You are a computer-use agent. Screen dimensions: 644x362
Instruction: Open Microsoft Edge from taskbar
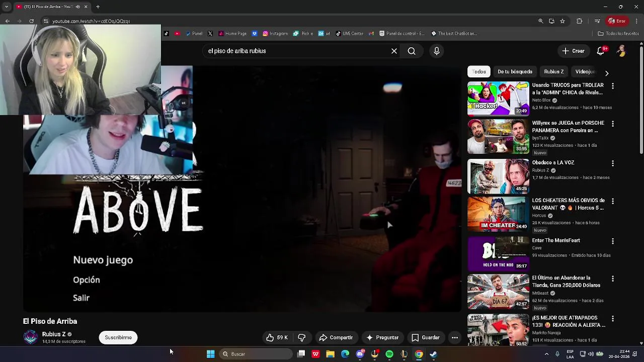point(345,354)
